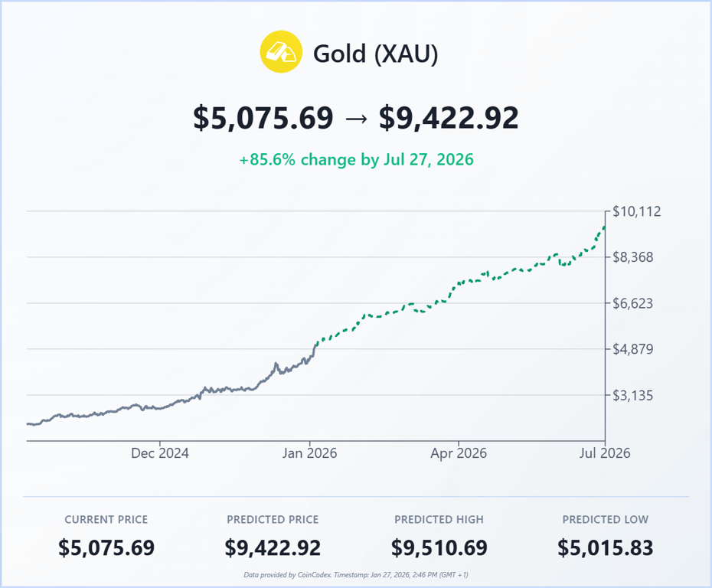Click the PREDICTED LOW value $5,015.83

[x=605, y=548]
